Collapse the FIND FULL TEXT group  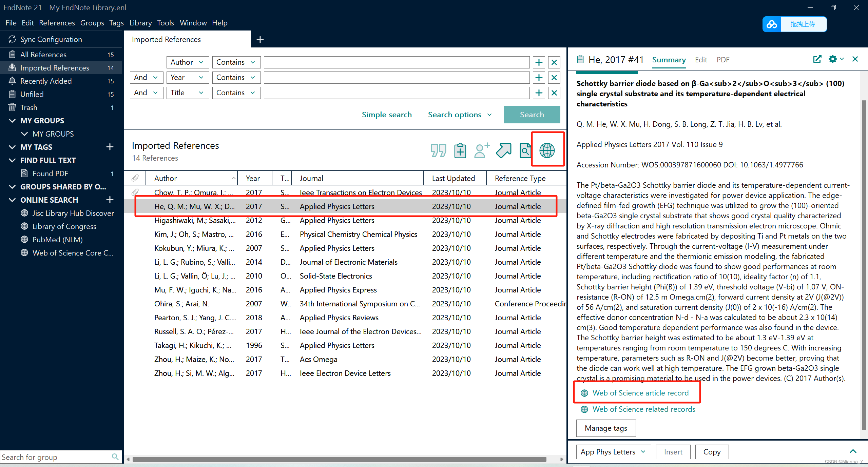[x=12, y=160]
